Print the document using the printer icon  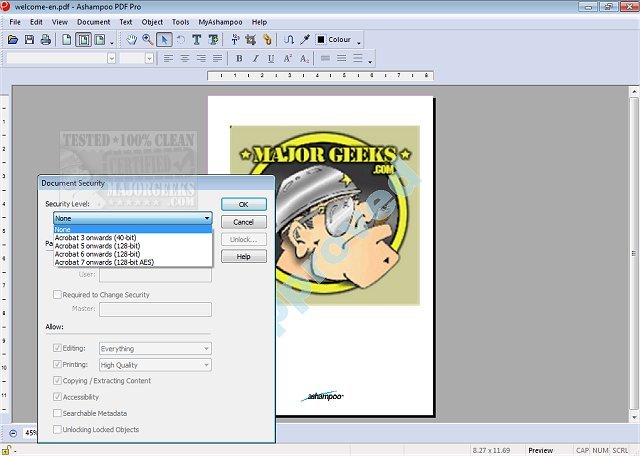click(x=46, y=40)
